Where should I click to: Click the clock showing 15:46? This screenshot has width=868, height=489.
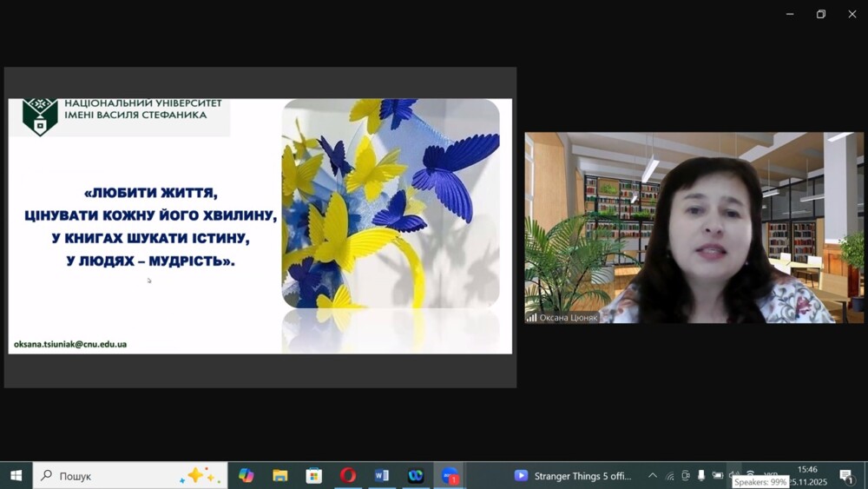pos(807,475)
